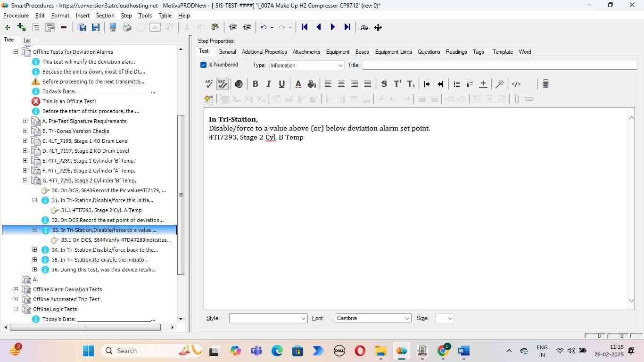Go to first step with the skip-to-start arrow
644x362 pixels.
(x=305, y=27)
